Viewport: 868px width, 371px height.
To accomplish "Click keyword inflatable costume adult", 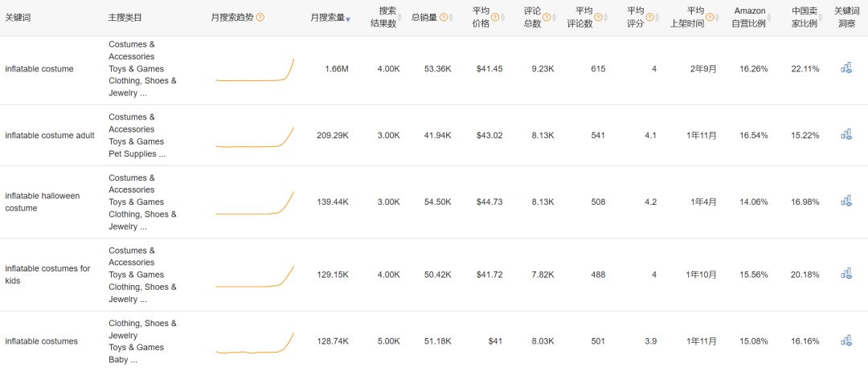I will pyautogui.click(x=50, y=136).
